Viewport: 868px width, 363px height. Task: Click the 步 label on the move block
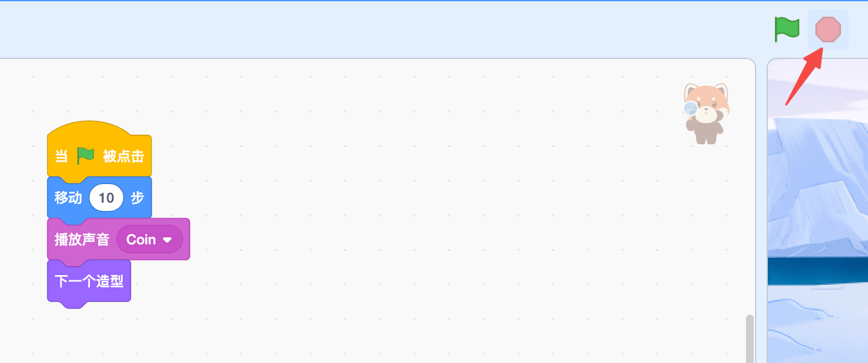point(137,198)
